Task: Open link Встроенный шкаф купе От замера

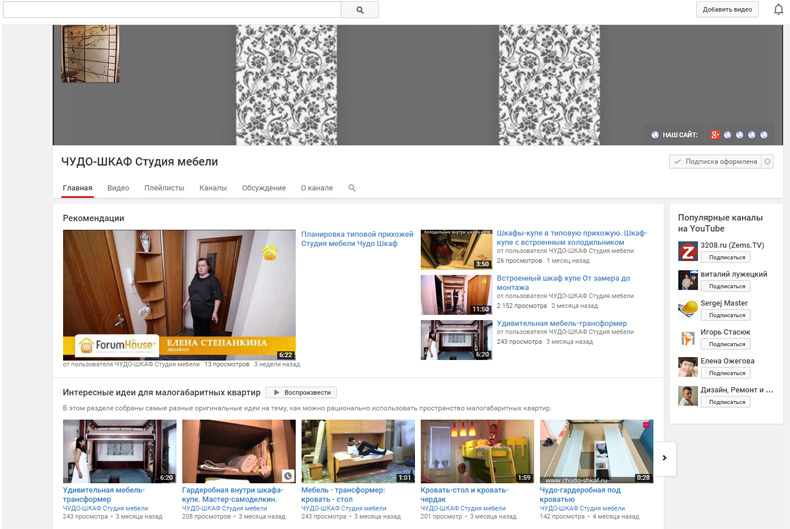Action: coord(563,283)
